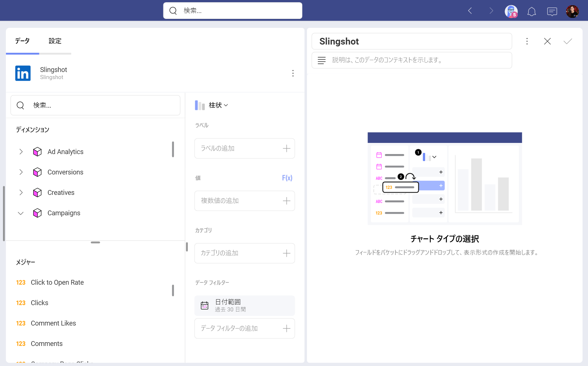Click the Ad Analytics cube icon
The image size is (588, 366).
tap(37, 152)
